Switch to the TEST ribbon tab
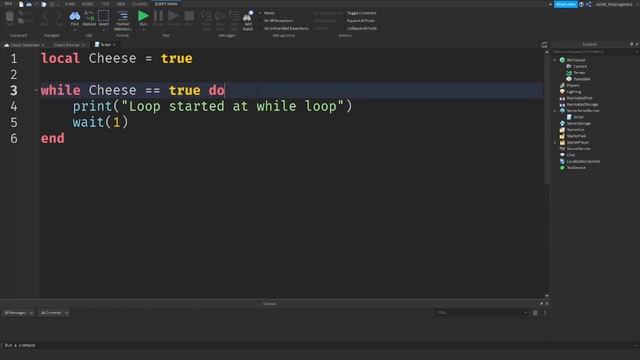 [x=106, y=4]
